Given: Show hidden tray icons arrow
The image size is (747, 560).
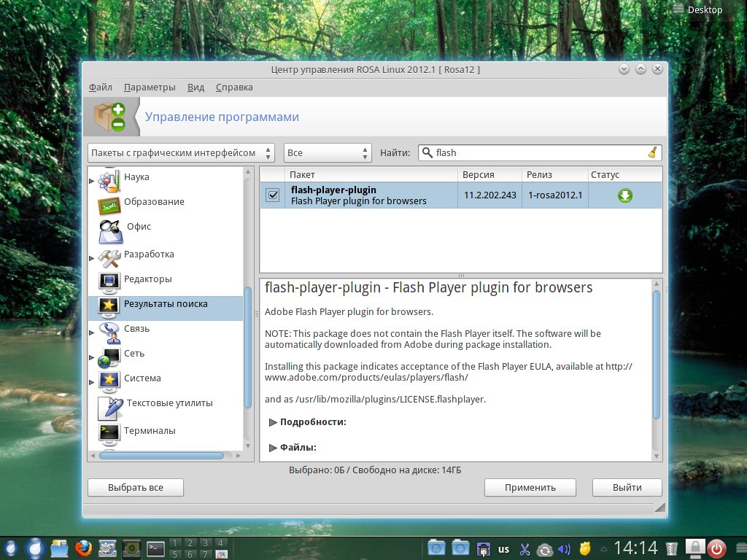Looking at the screenshot, I should point(603,550).
